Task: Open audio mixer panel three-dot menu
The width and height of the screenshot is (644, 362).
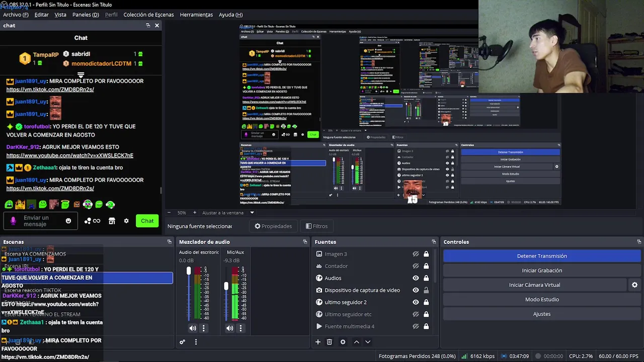Action: point(196,342)
